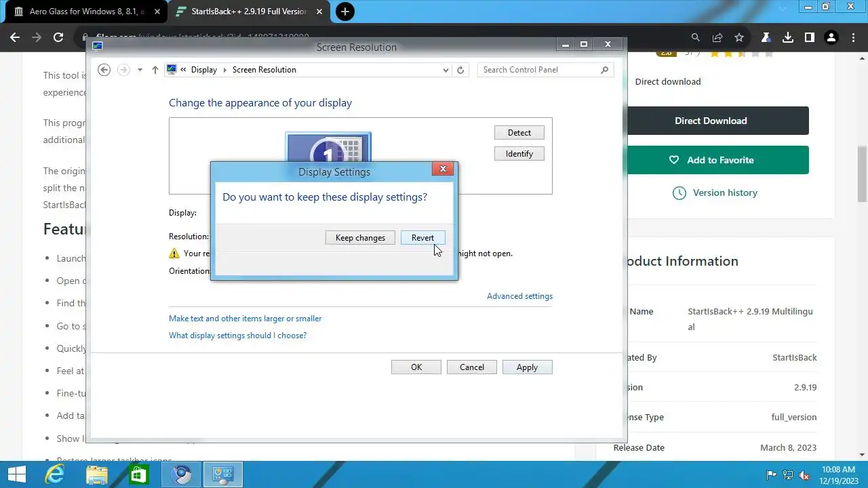Click the Chromium browser taskbar icon
Viewport: 868px width, 488px height.
coord(181,474)
